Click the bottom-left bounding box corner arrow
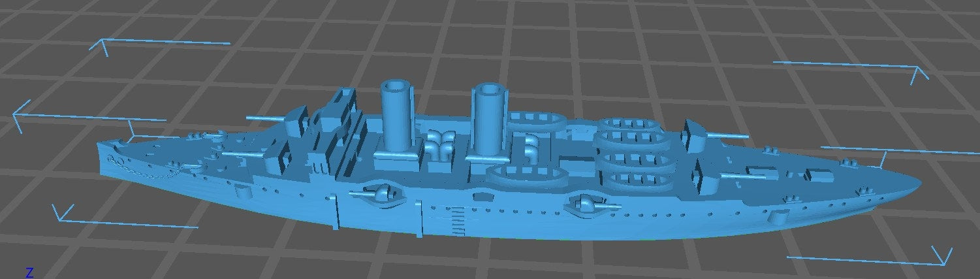The height and width of the screenshot is (279, 980). 63,212
